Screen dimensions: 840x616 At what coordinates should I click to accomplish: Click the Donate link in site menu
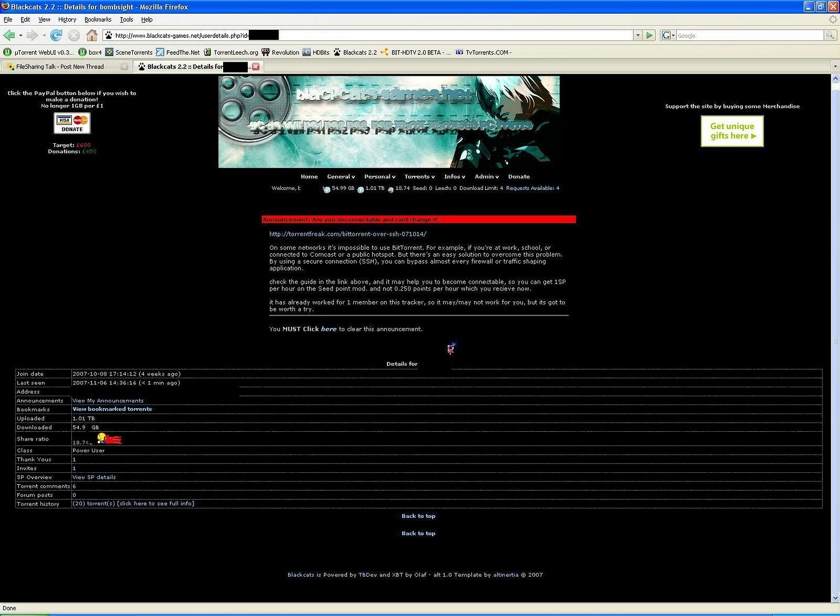(x=519, y=177)
